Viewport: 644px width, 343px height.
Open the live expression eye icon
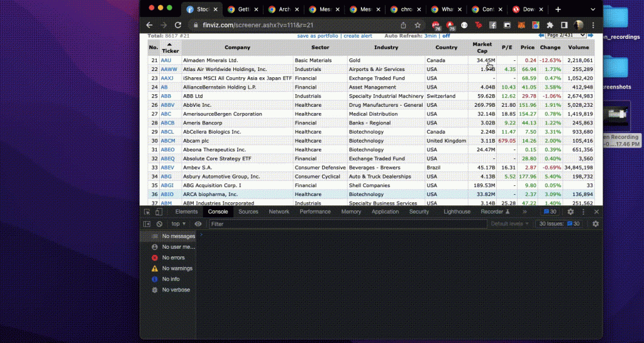198,224
